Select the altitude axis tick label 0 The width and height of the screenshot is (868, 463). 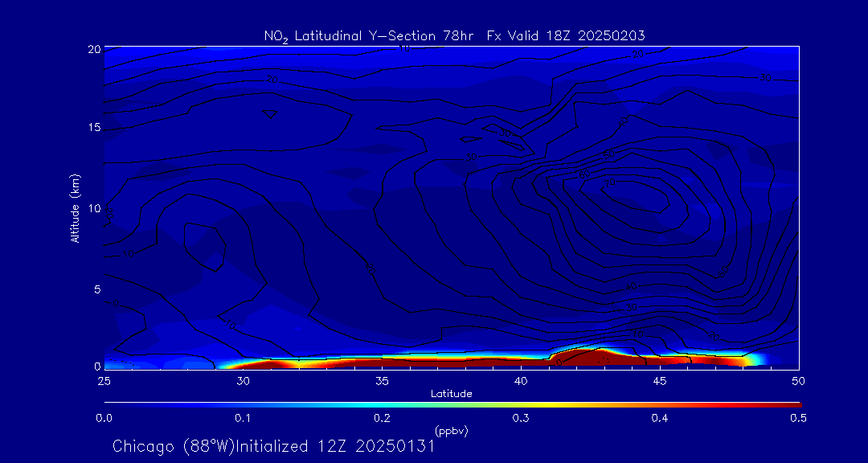(x=97, y=366)
